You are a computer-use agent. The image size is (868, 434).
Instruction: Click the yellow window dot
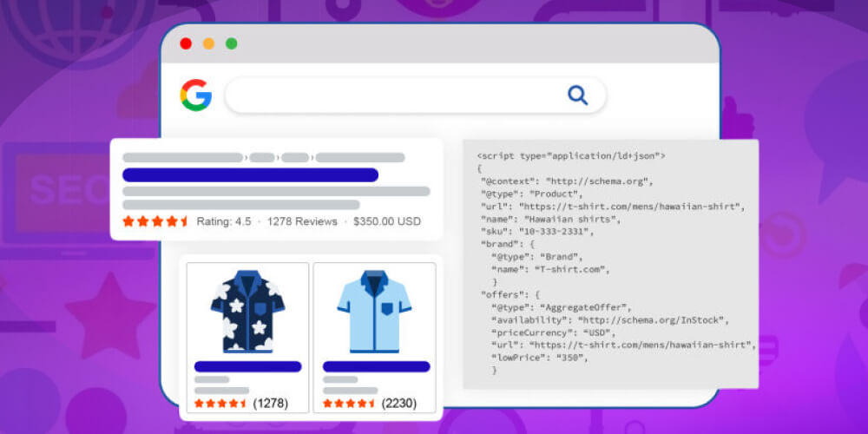coord(208,43)
